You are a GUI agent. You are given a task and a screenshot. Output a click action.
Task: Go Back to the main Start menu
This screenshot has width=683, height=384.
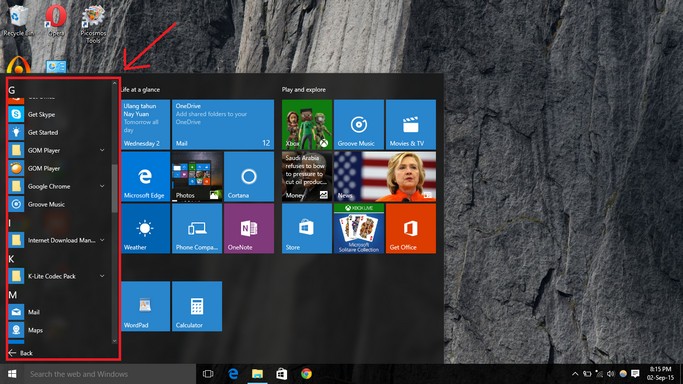point(20,353)
